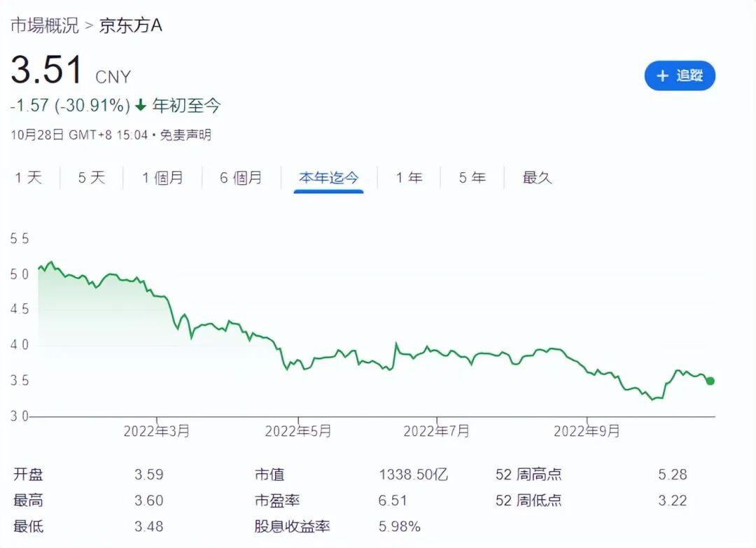
Task: Select the 5年 time range tab
Action: (472, 178)
